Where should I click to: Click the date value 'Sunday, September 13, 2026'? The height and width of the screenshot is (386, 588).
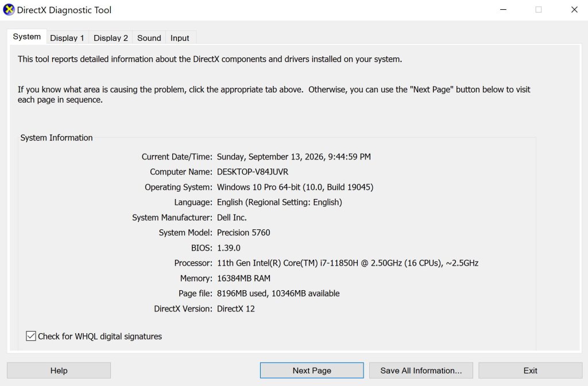[270, 157]
